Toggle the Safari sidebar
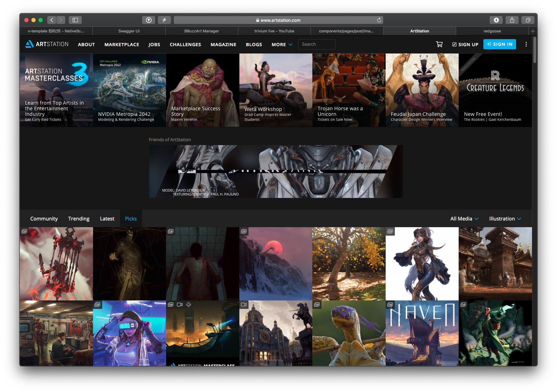 [75, 20]
